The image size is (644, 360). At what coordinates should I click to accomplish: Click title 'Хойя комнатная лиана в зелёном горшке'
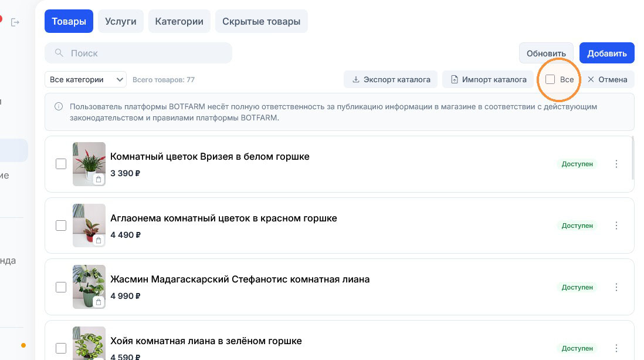206,341
